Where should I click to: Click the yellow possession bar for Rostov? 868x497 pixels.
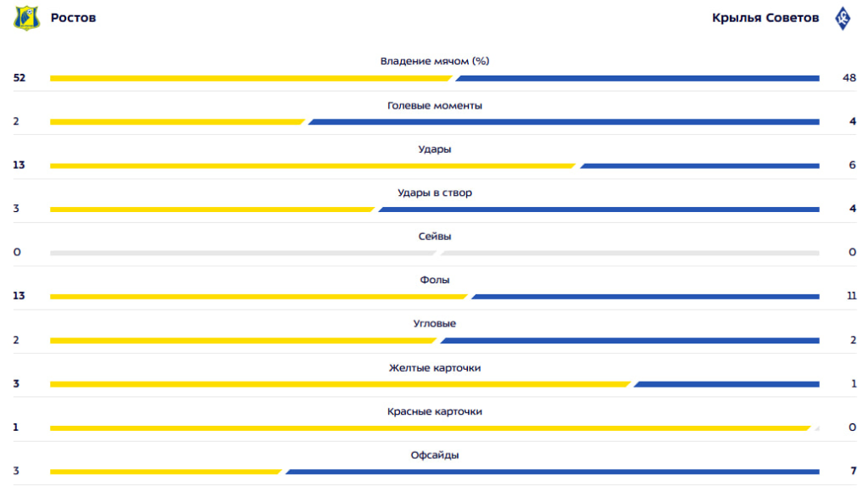click(251, 79)
